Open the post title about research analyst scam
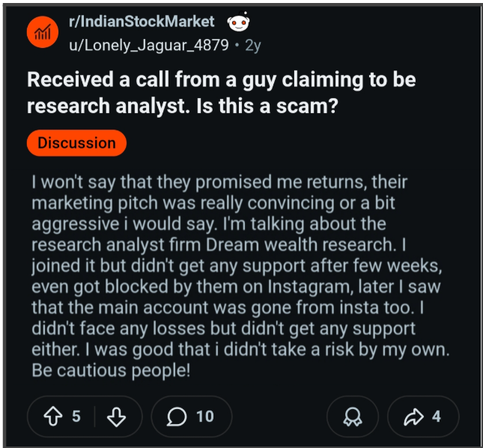The width and height of the screenshot is (483, 448). [221, 93]
